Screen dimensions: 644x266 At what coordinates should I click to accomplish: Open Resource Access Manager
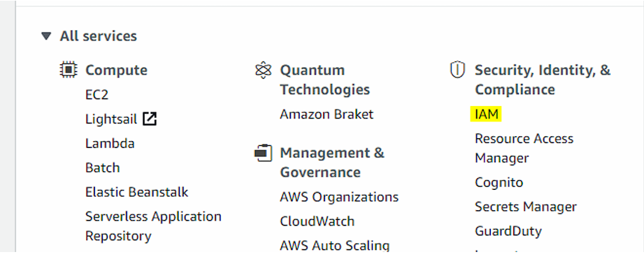[x=524, y=148]
